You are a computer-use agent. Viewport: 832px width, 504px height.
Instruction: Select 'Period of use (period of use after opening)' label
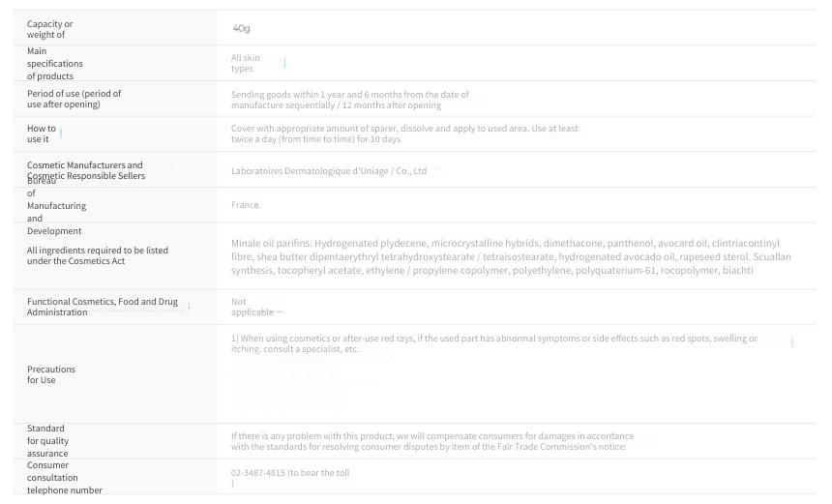click(74, 99)
